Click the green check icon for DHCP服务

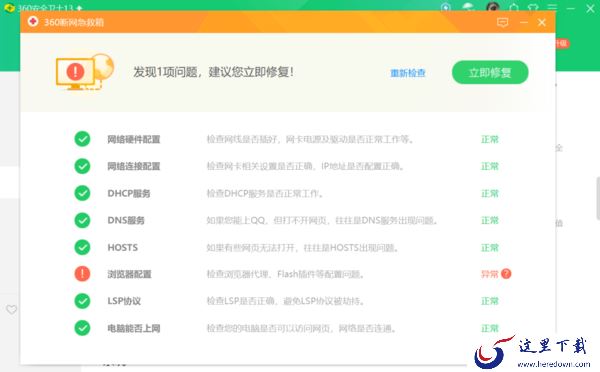click(82, 193)
